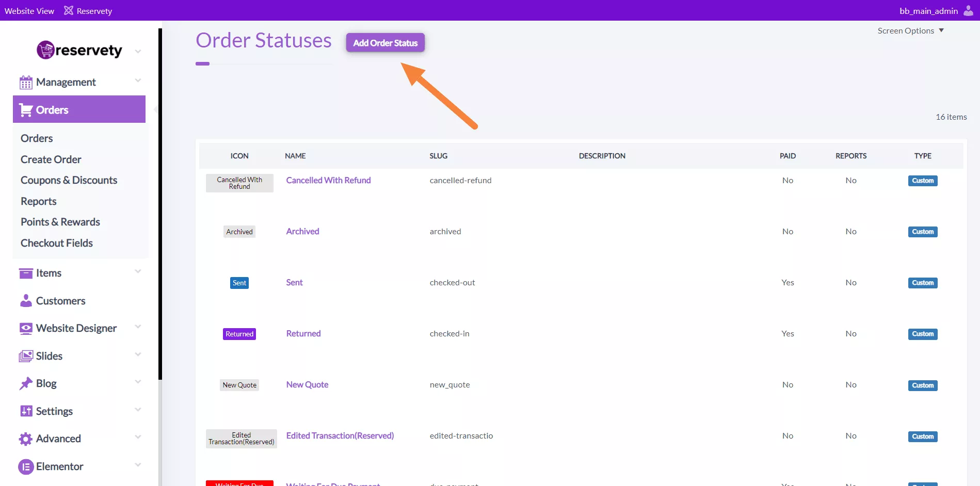Click the bb_main_admin user avatar icon
The height and width of the screenshot is (486, 980).
[x=968, y=10]
